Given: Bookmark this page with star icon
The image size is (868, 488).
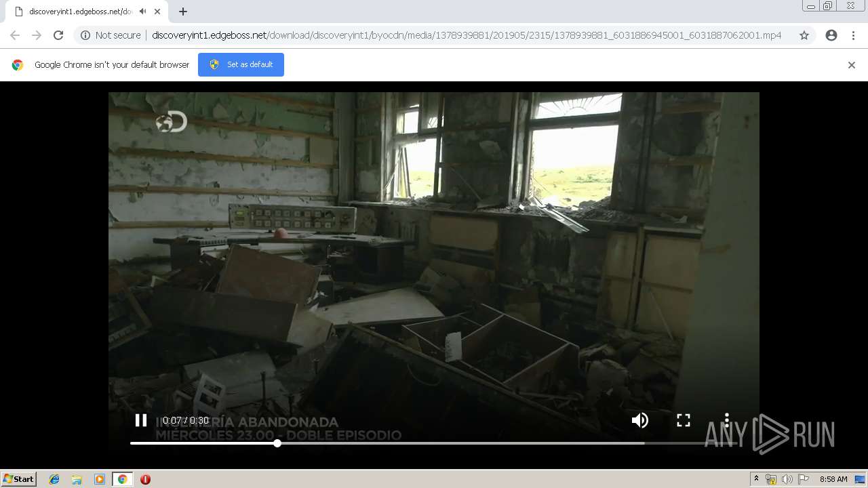Looking at the screenshot, I should tap(804, 35).
